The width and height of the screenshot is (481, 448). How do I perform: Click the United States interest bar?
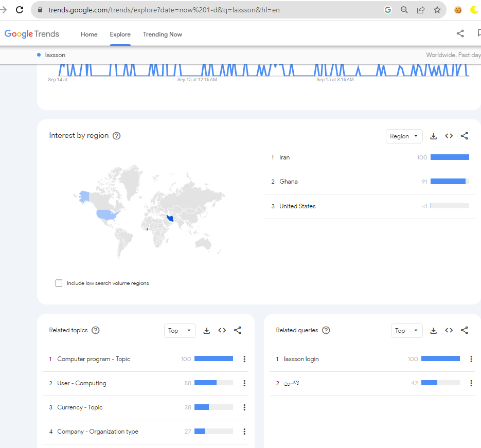450,206
